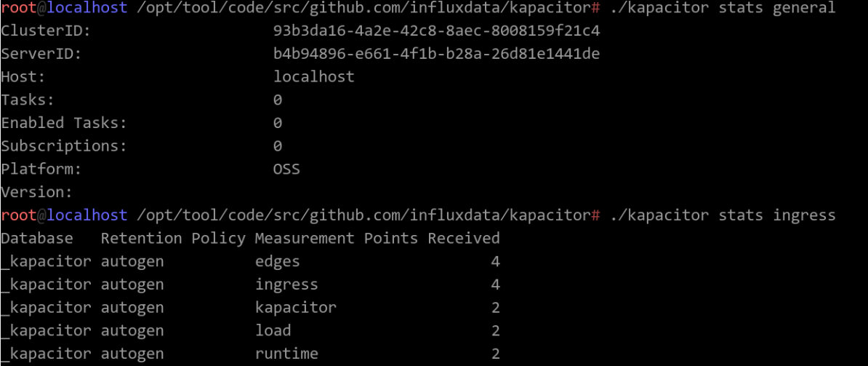Click the 'load' measurement name
The width and height of the screenshot is (868, 366).
[273, 330]
